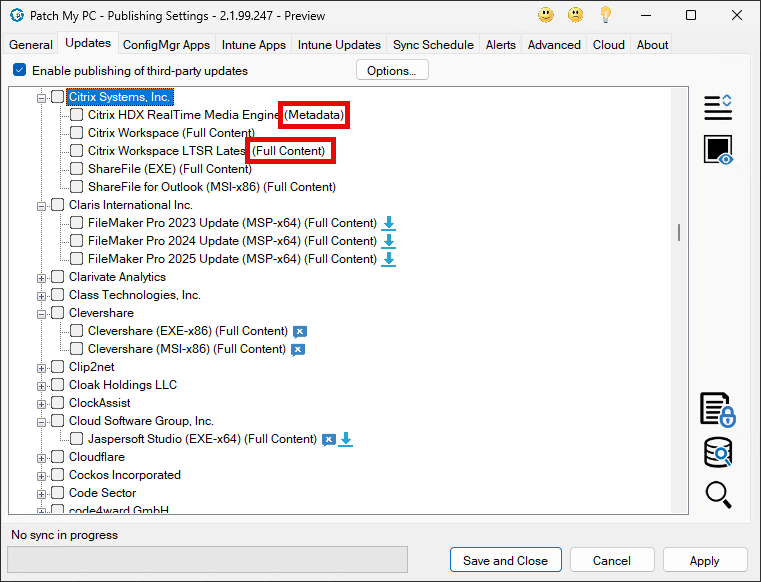The image size is (761, 582).
Task: Open the ConfigMgr Apps tab
Action: coord(166,45)
